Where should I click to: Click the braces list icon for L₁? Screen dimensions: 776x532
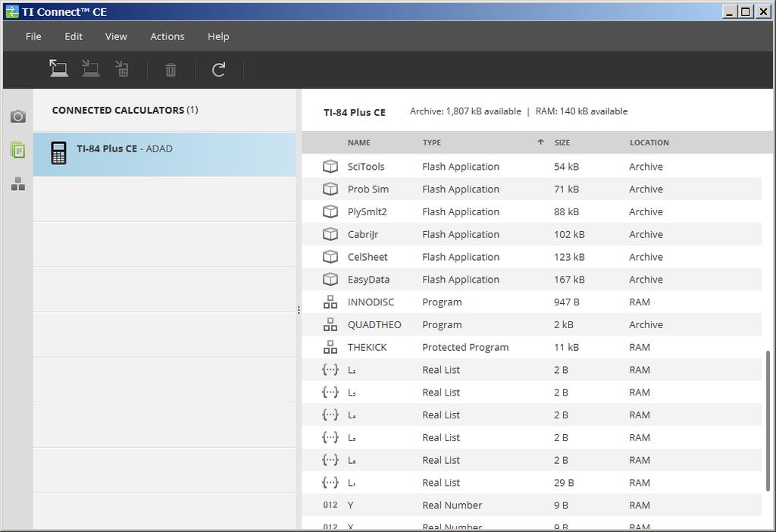tap(330, 483)
